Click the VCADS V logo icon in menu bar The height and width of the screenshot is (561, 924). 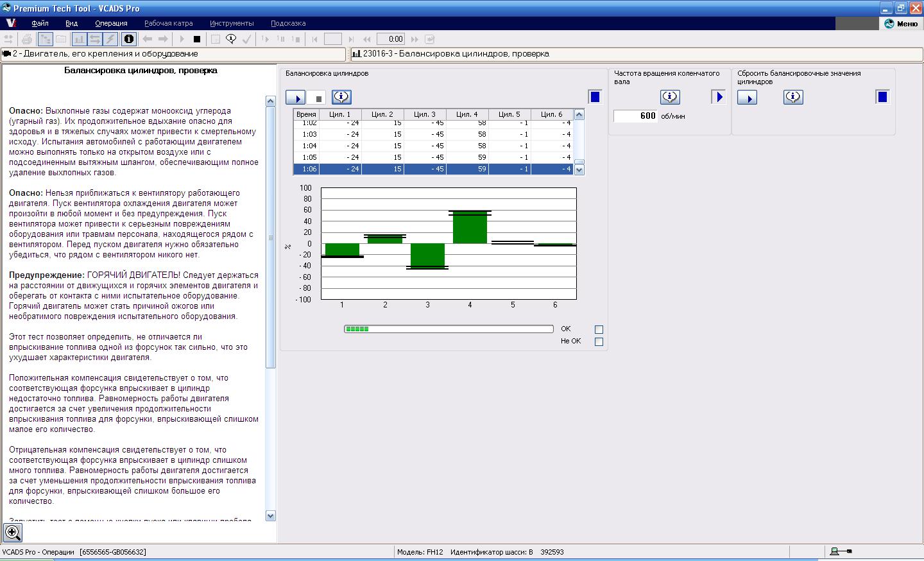click(11, 23)
